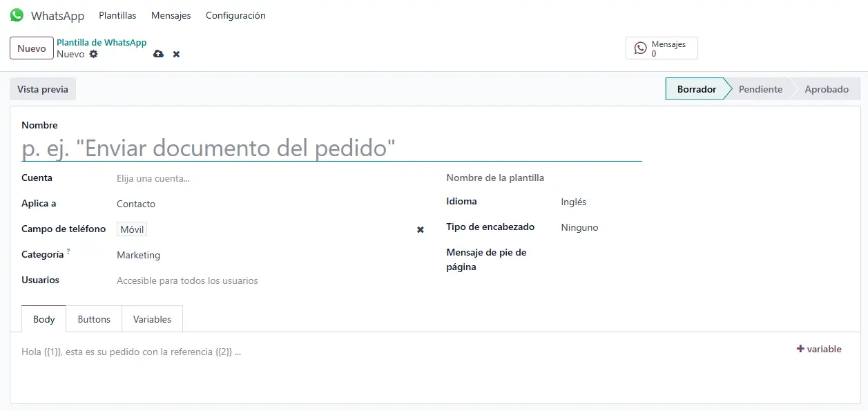Create a new template with the Nuevo button

pyautogui.click(x=32, y=48)
